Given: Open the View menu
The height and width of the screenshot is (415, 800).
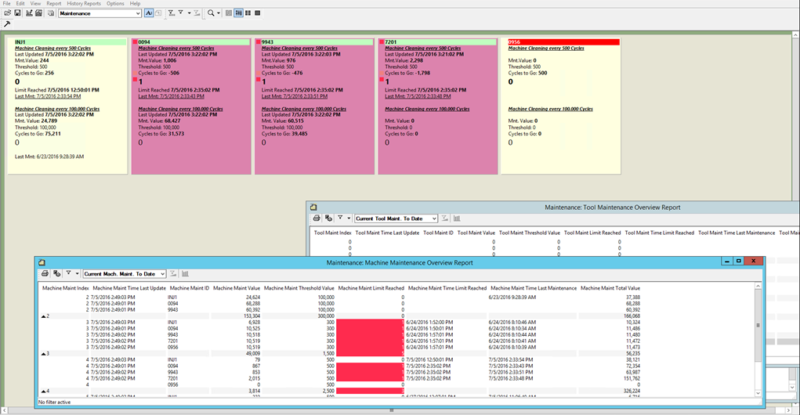Looking at the screenshot, I should 35,3.
